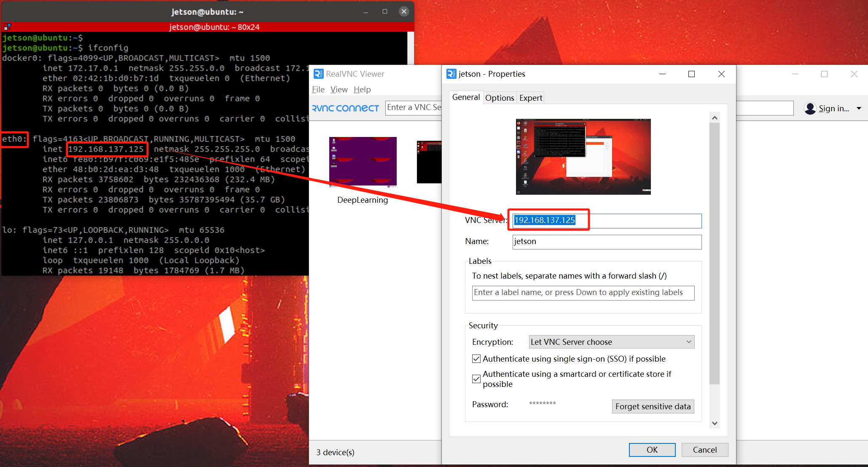
Task: Click the Properties dialog vertical scrollbar thumb
Action: [715, 254]
